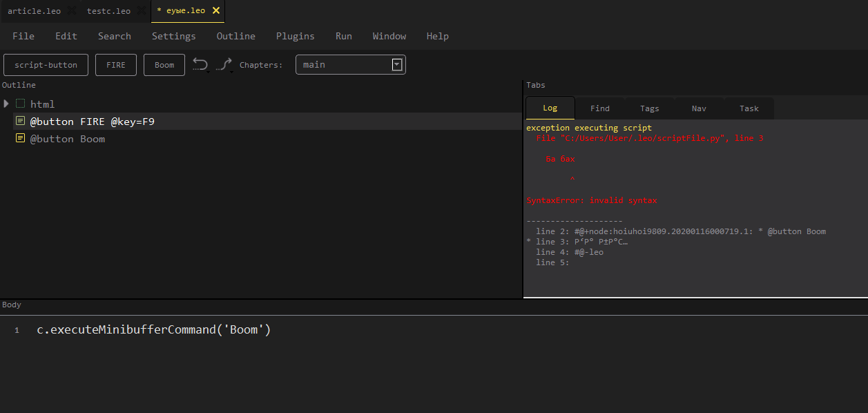Open the Outline menu
868x413 pixels.
(235, 36)
